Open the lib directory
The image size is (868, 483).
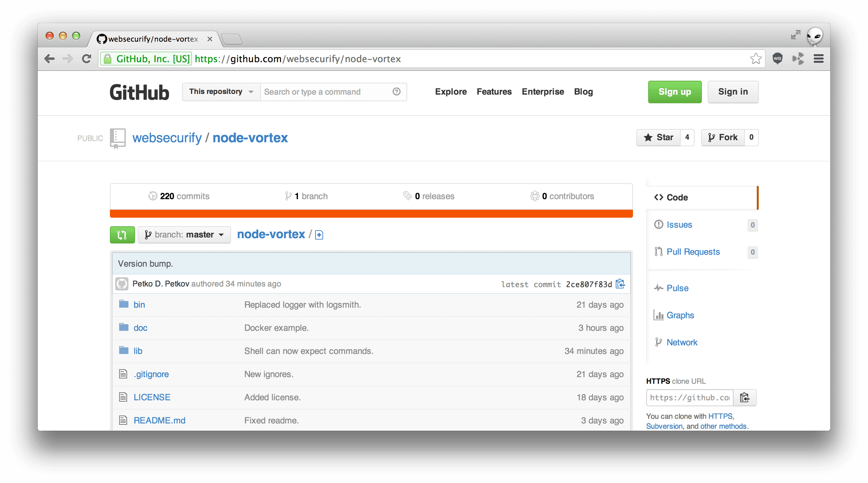[138, 351]
